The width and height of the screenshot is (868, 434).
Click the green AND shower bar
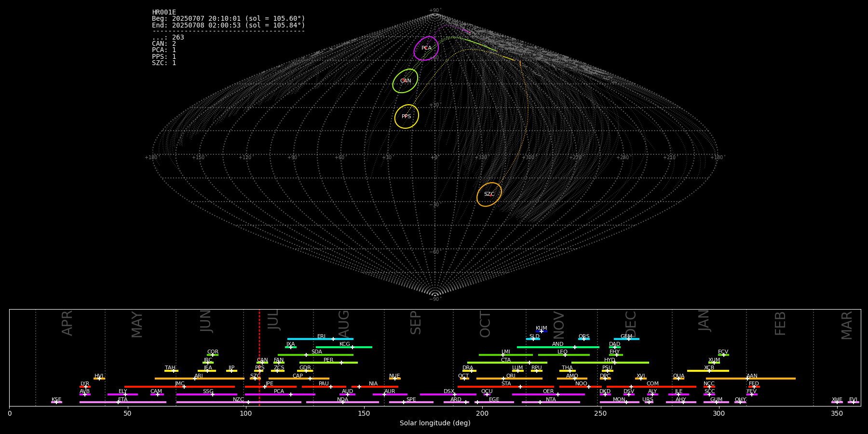click(x=558, y=347)
